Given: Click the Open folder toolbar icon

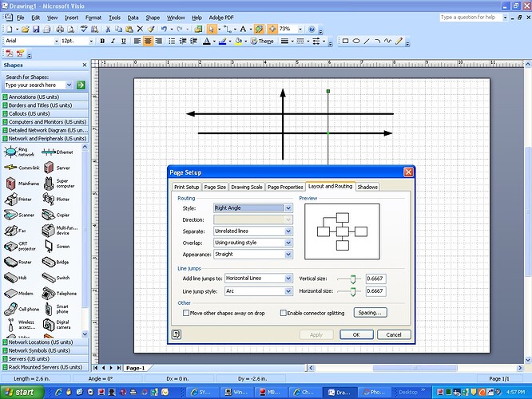Looking at the screenshot, I should click(x=25, y=30).
